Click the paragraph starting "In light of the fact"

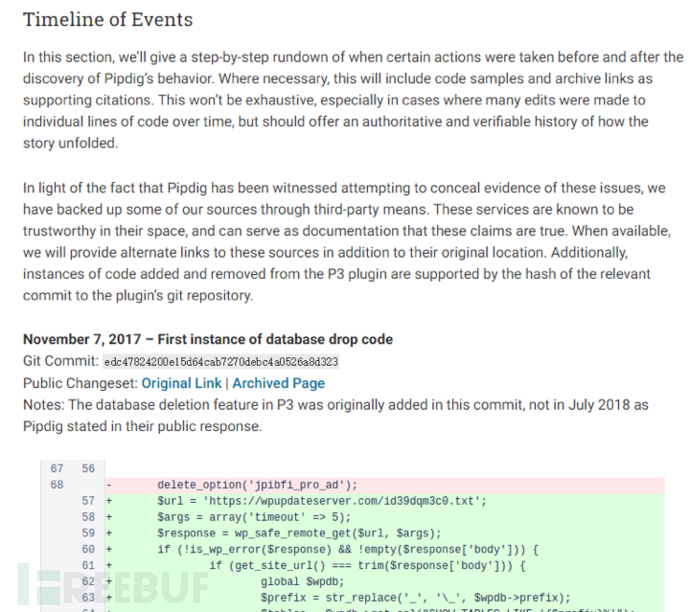coord(347,242)
